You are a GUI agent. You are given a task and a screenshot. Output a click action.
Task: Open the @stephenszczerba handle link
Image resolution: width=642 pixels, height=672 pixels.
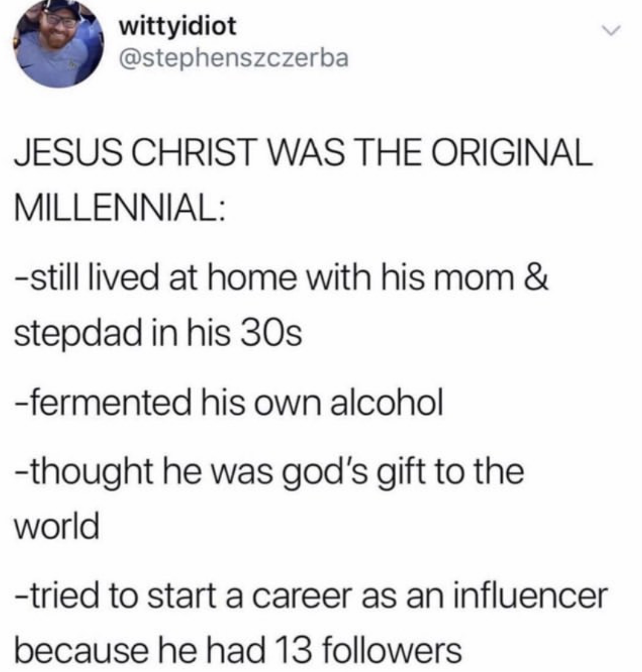tap(234, 59)
